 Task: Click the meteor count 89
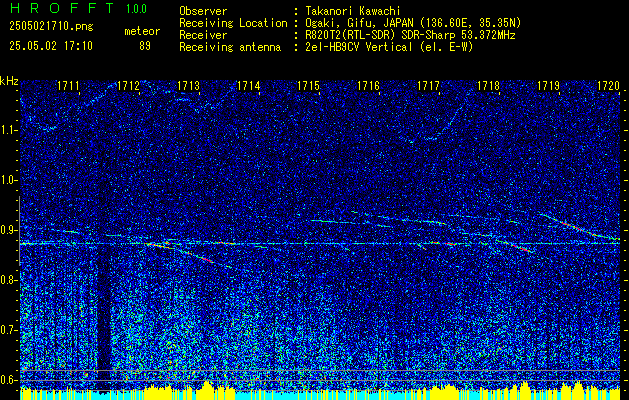point(145,46)
